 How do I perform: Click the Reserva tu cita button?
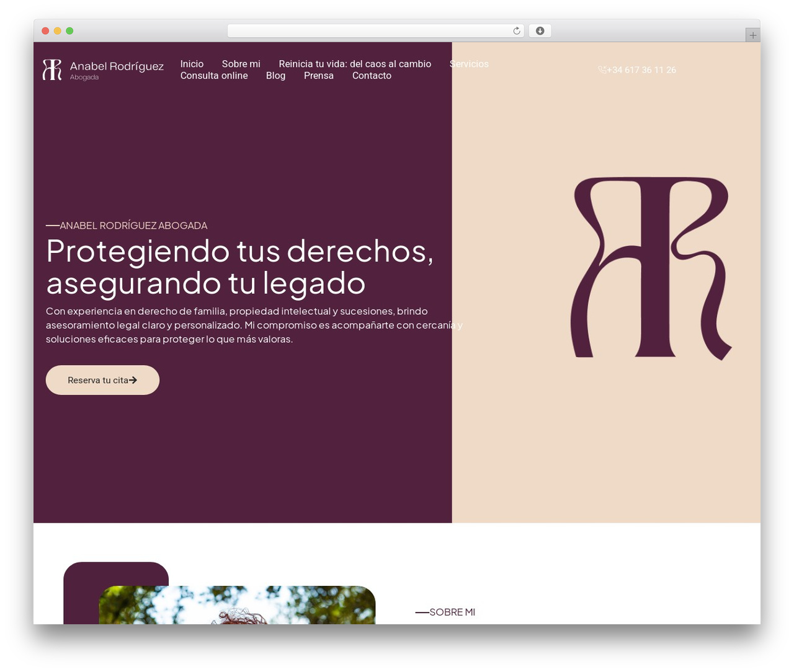pos(102,380)
